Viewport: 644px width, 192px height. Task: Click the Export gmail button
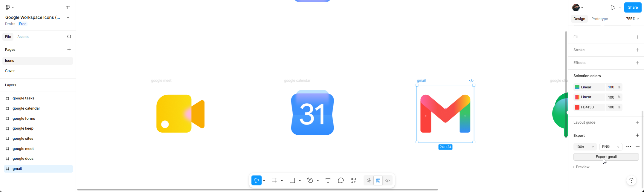click(x=606, y=157)
